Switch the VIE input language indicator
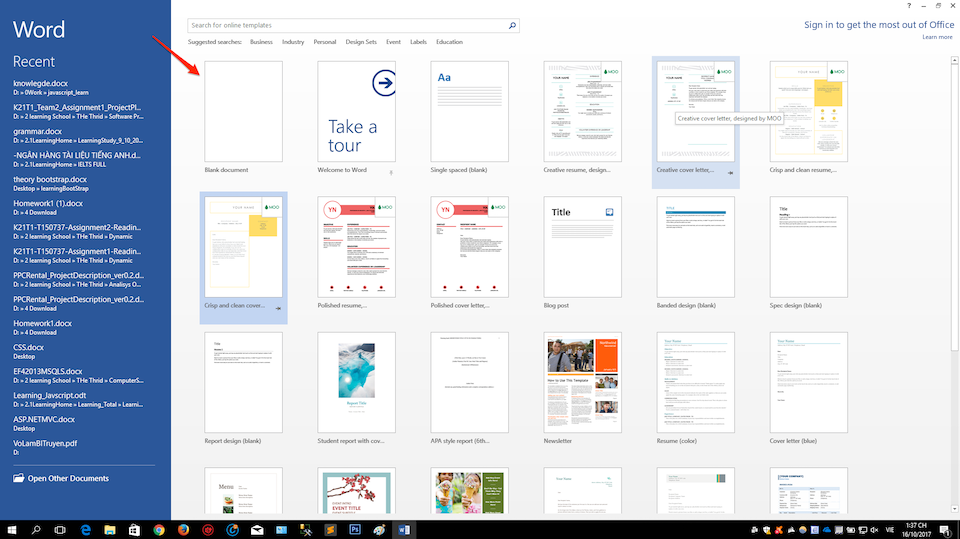 point(890,530)
